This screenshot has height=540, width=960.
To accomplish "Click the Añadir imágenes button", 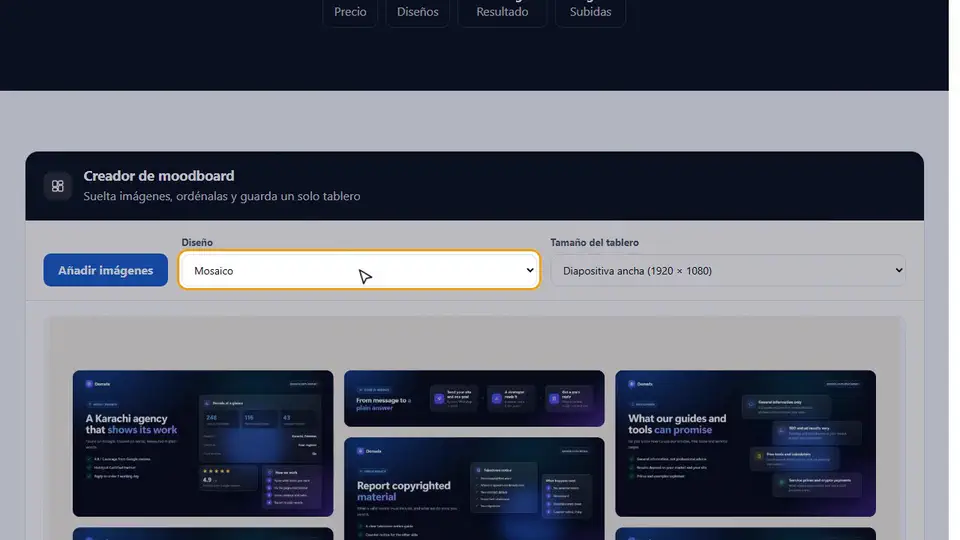I will [x=105, y=270].
